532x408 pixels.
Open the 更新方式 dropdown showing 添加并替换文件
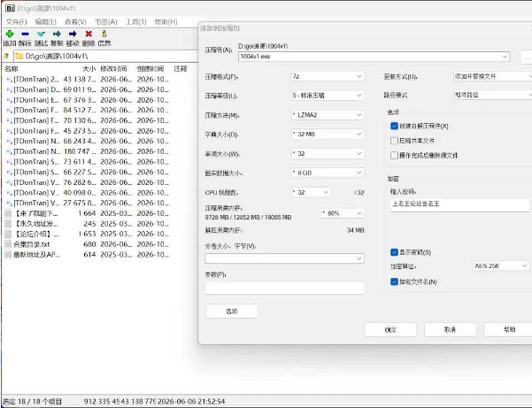(x=493, y=76)
